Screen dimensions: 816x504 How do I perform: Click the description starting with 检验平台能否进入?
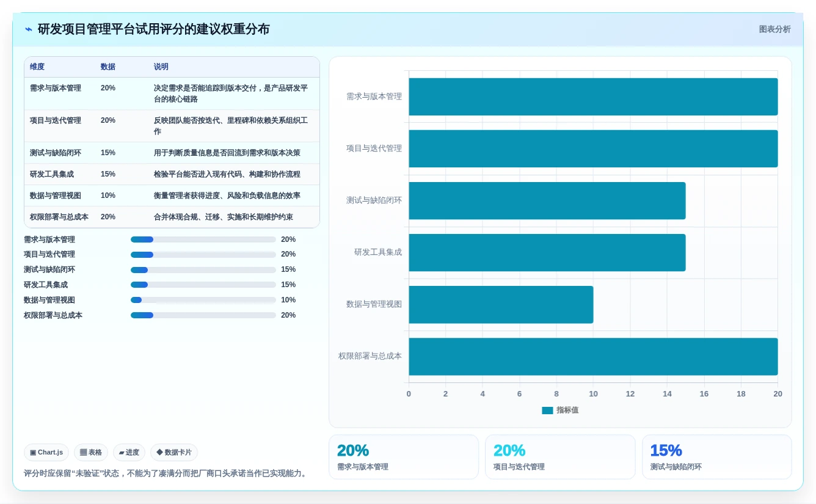(227, 174)
